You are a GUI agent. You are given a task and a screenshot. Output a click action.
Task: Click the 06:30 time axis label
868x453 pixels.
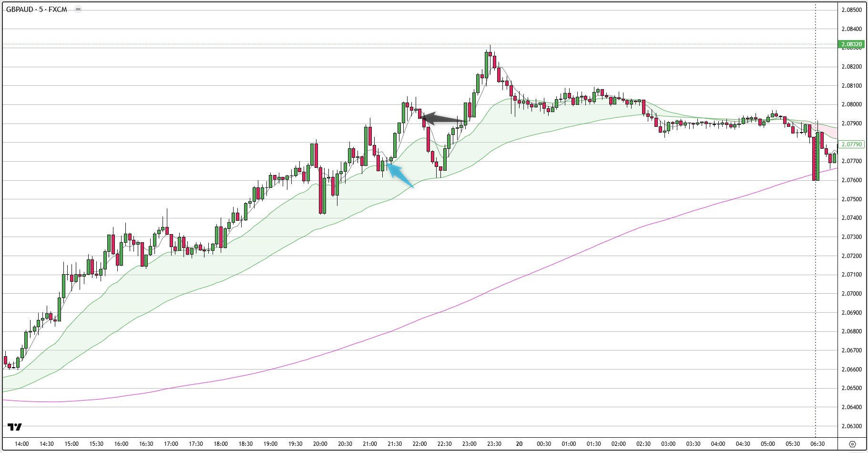click(817, 444)
